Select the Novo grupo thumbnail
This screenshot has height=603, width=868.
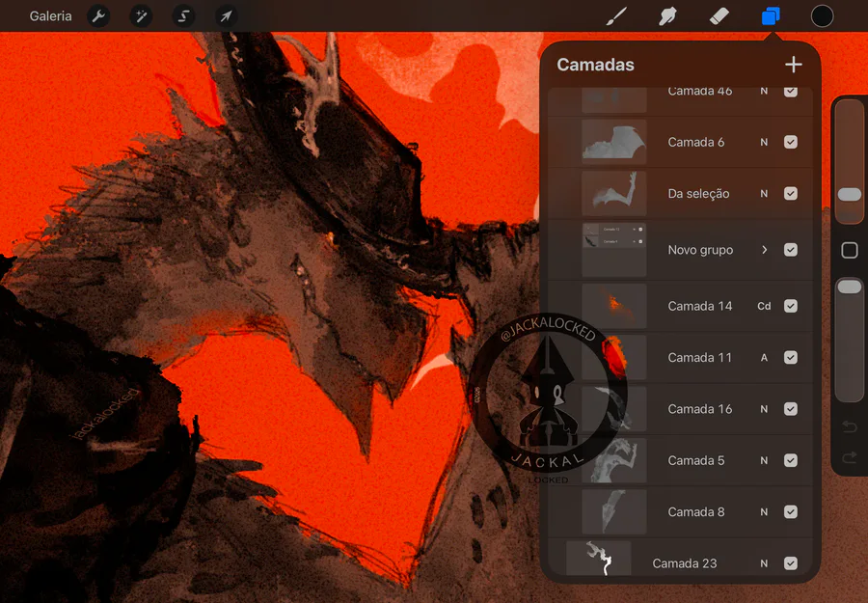(614, 250)
